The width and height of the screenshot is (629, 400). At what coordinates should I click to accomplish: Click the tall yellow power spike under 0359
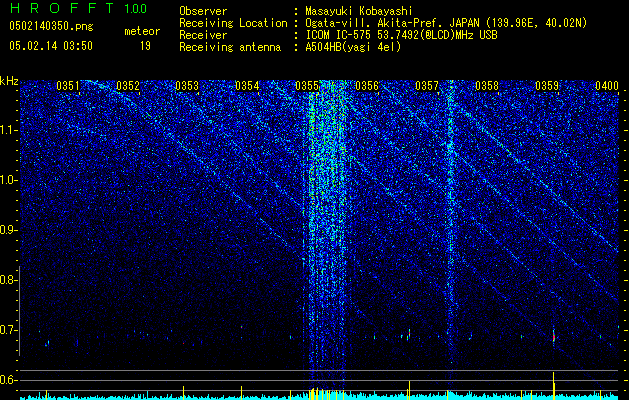554,386
